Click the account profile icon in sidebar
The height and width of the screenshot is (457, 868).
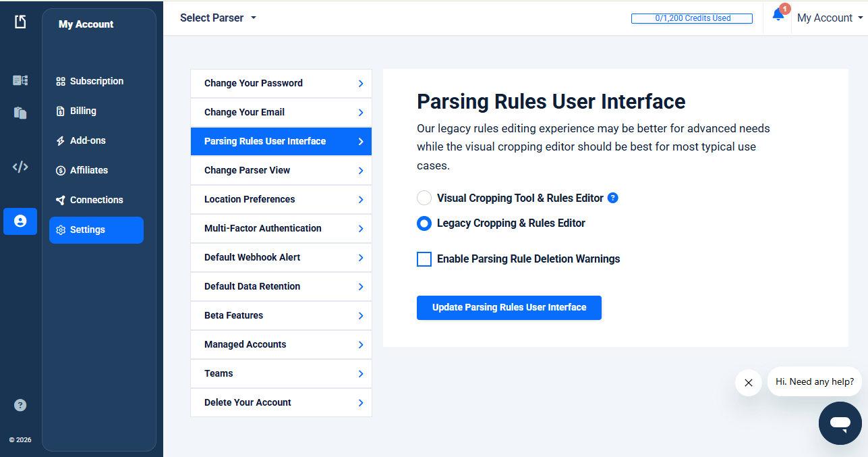(20, 221)
